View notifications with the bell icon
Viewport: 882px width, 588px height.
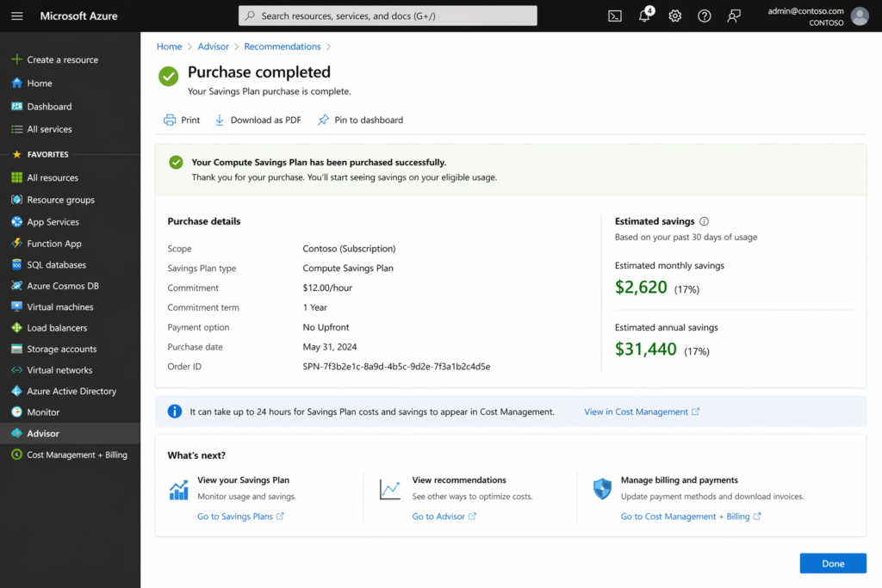coord(644,15)
